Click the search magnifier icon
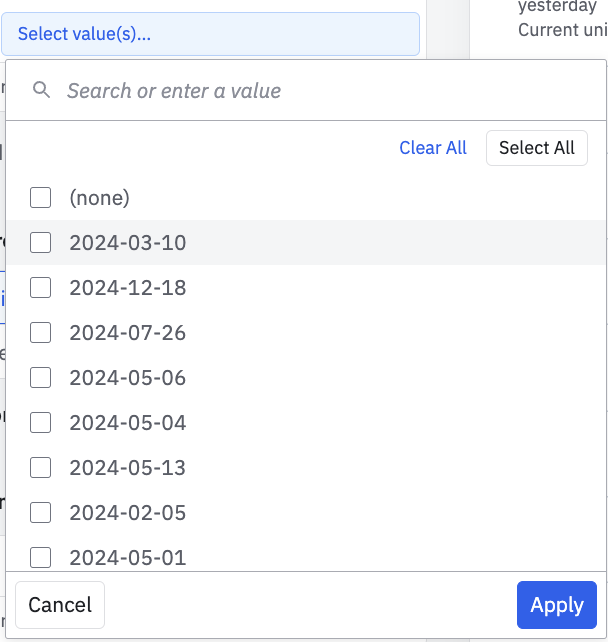 click(41, 91)
